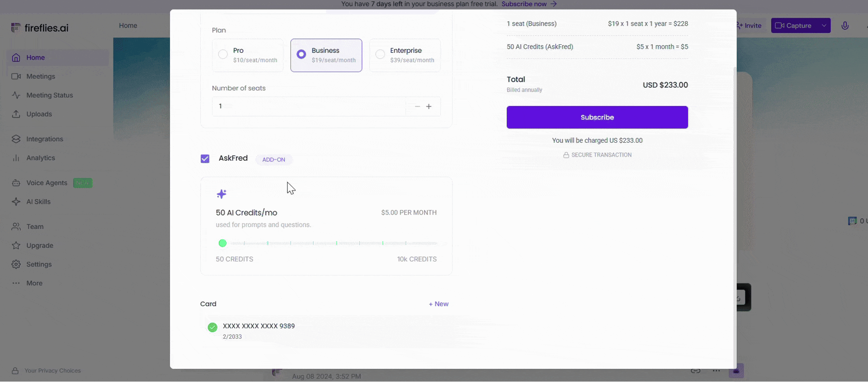This screenshot has width=868, height=382.
Task: Click the Settings gear icon
Action: tap(16, 265)
